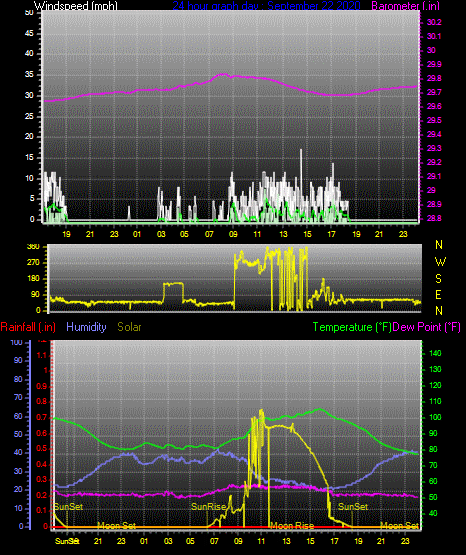466x555 pixels.
Task: Click the '360' wind direction scale value
Action: (33, 247)
